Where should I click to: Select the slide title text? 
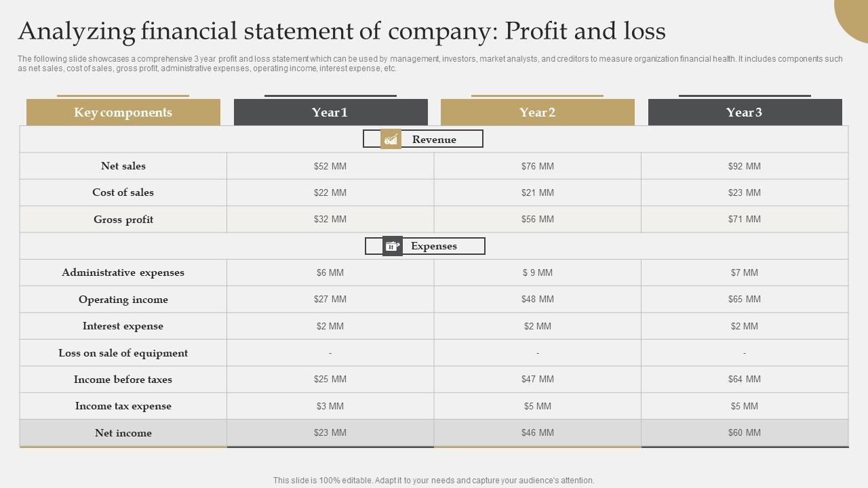pyautogui.click(x=342, y=31)
